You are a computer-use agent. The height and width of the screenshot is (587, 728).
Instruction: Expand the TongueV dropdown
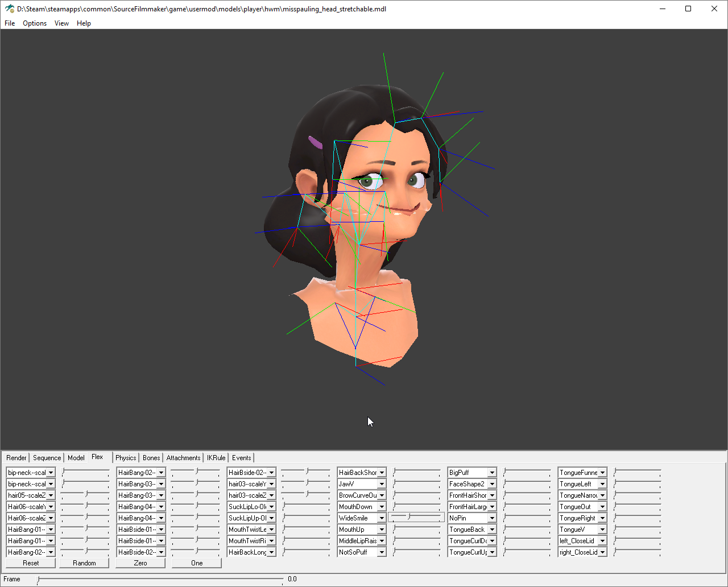(602, 530)
